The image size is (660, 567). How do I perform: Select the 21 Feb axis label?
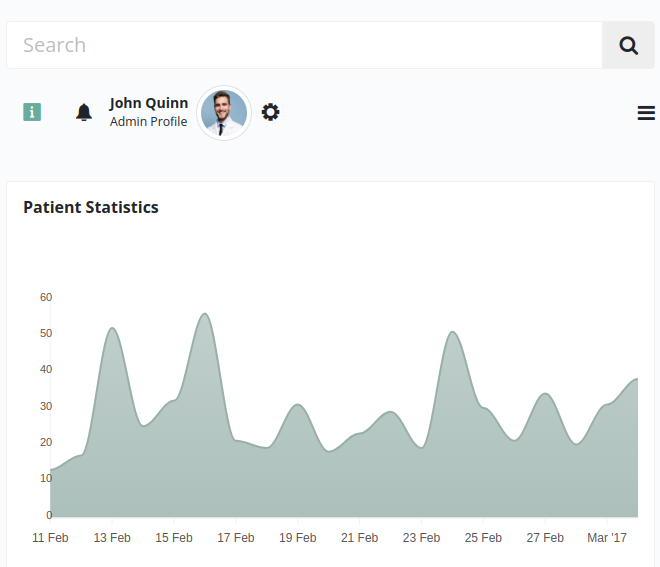tap(359, 538)
